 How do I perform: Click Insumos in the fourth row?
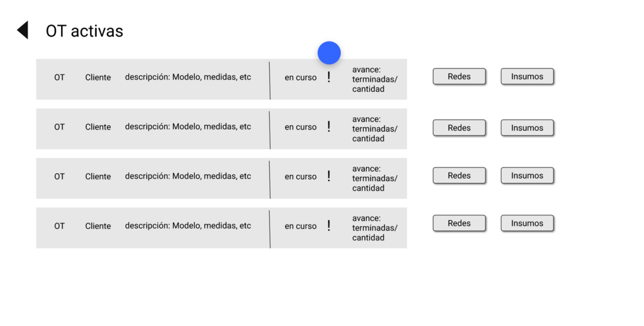(x=527, y=223)
